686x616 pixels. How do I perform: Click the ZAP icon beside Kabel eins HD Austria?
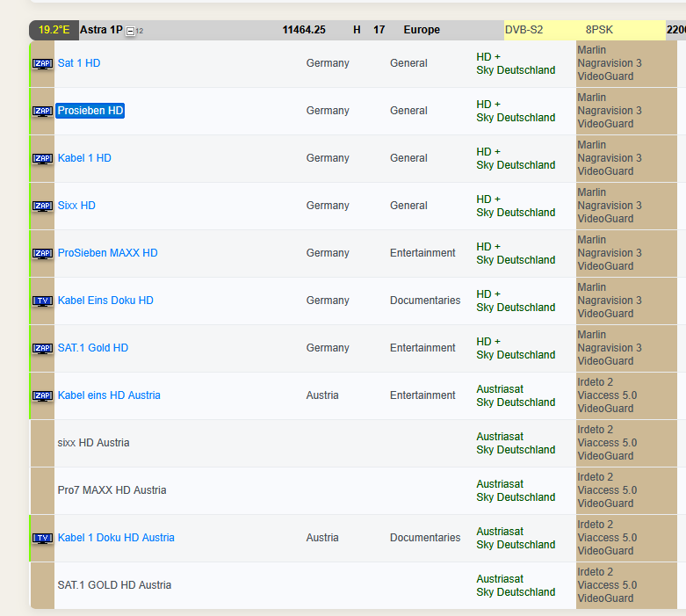[x=42, y=396]
